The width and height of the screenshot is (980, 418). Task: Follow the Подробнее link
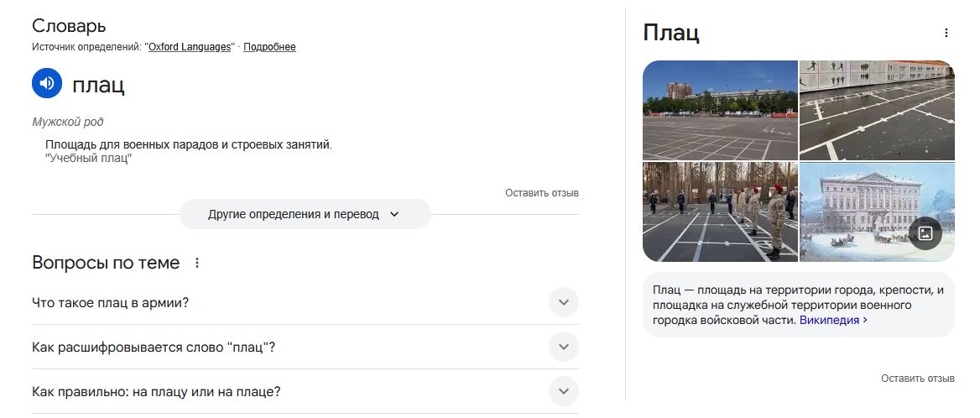click(x=269, y=47)
